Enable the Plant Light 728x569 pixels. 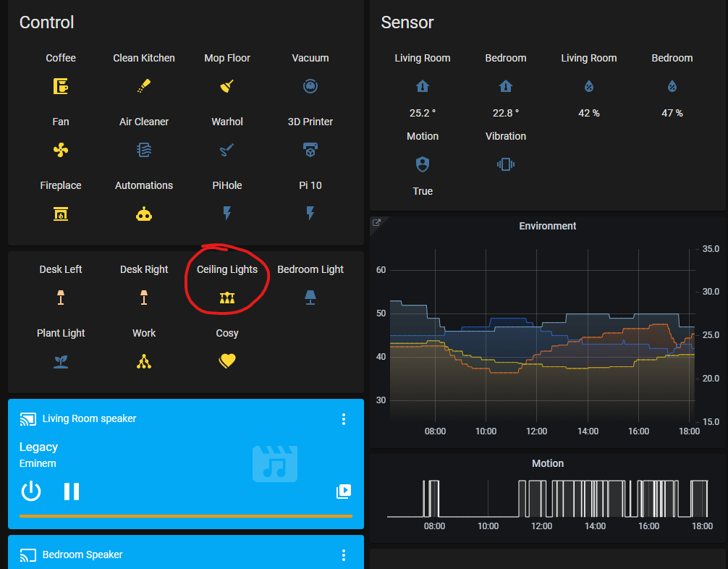(61, 361)
